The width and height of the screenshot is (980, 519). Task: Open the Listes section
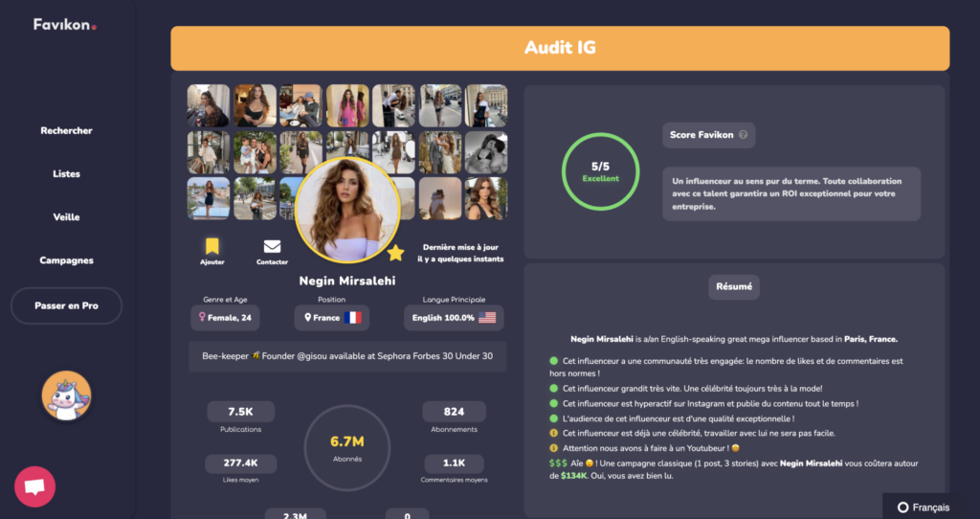pos(66,174)
